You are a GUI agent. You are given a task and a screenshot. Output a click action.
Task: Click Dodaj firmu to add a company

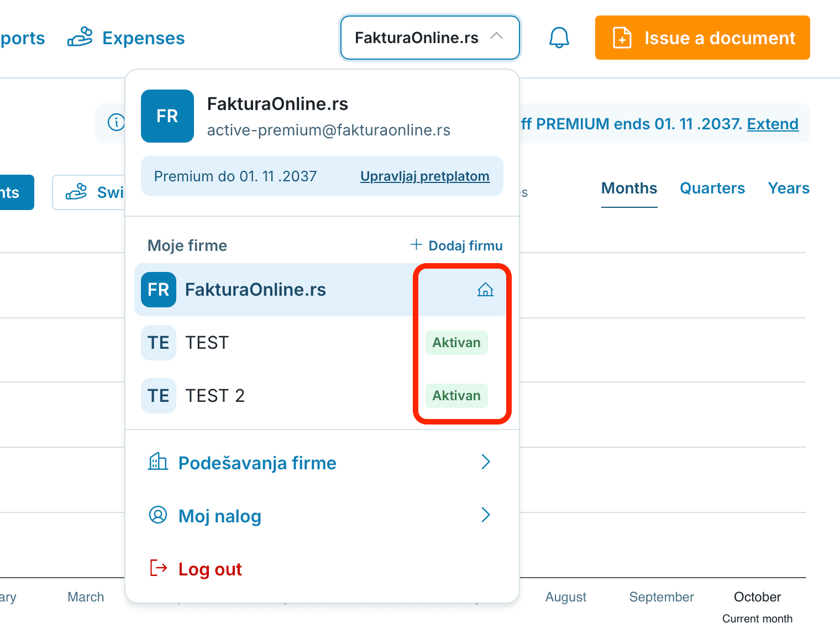(456, 245)
